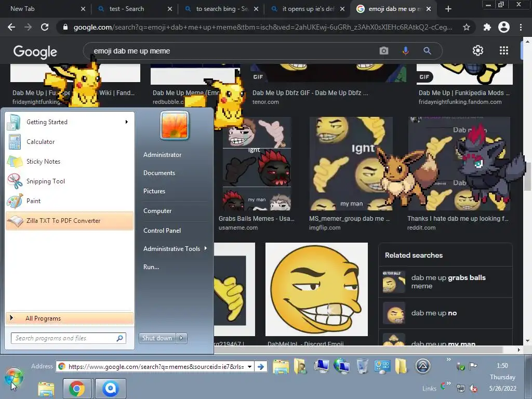Viewport: 532px width, 399px height.
Task: Switch to the it opens up ie's tab
Action: coord(307,9)
